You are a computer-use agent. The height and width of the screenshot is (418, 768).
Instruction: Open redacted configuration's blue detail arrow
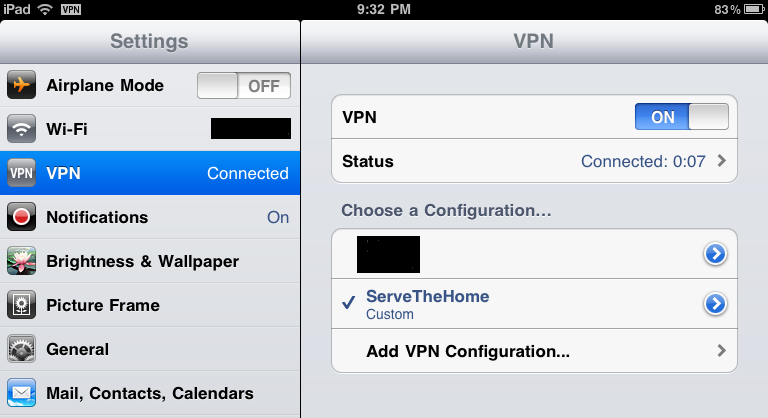[x=715, y=255]
